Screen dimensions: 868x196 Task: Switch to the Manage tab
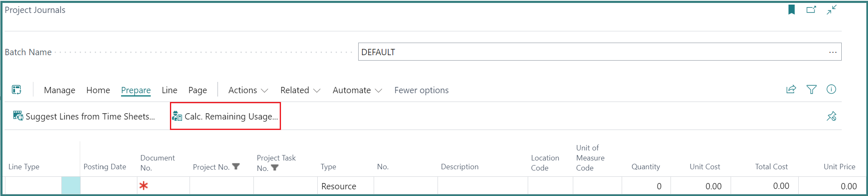60,90
